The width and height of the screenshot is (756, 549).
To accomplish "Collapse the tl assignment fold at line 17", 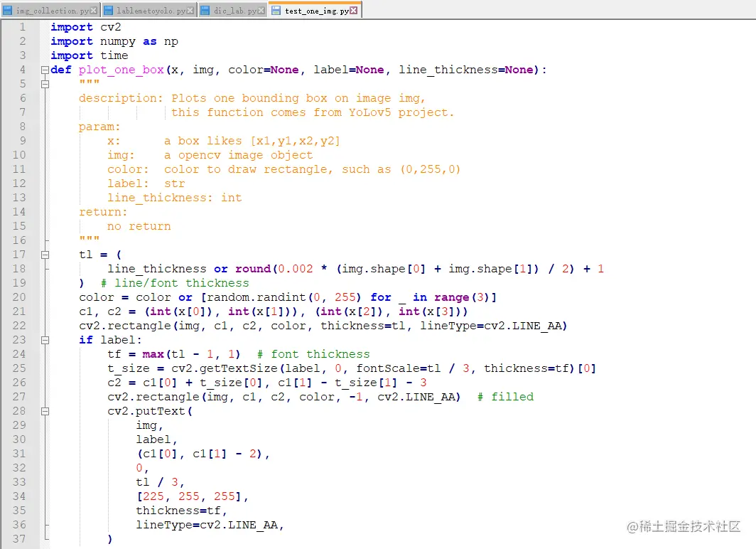I will 45,255.
